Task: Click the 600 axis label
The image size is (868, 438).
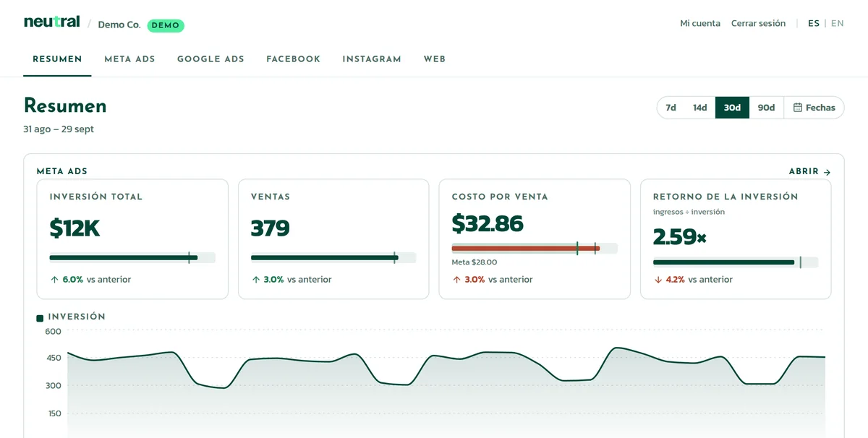Action: pos(54,332)
